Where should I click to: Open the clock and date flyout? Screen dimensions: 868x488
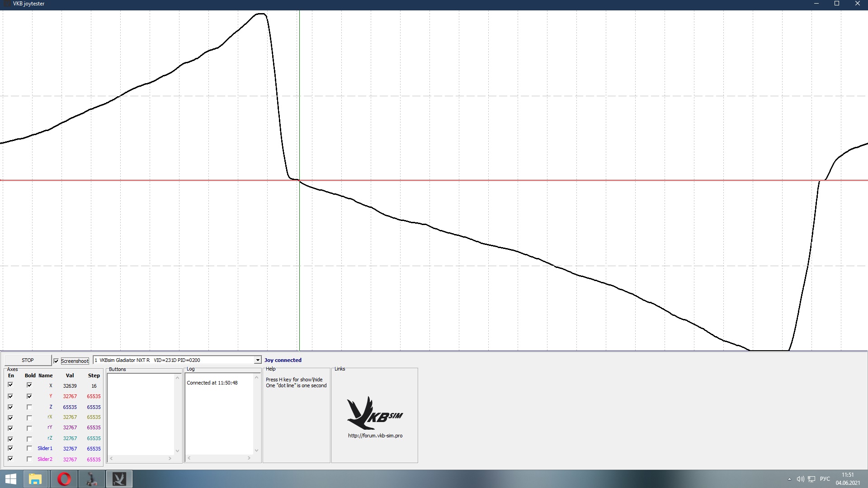pos(848,479)
